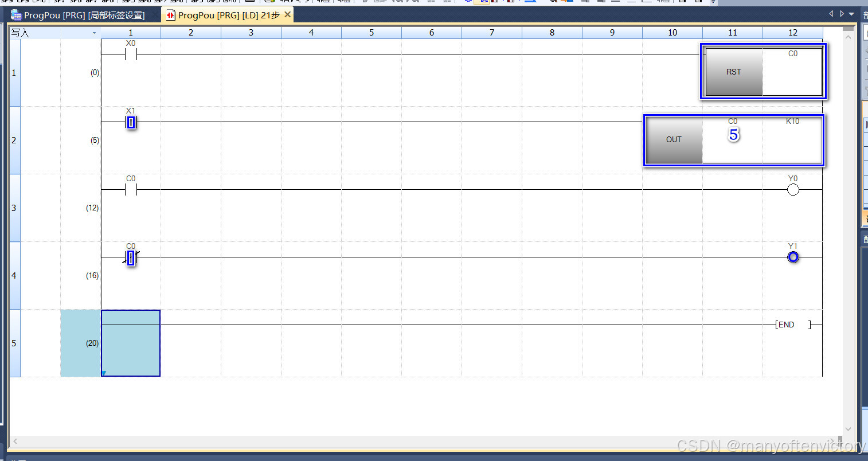The width and height of the screenshot is (868, 461).
Task: Click vertical scrollbar down arrow
Action: pos(849,429)
